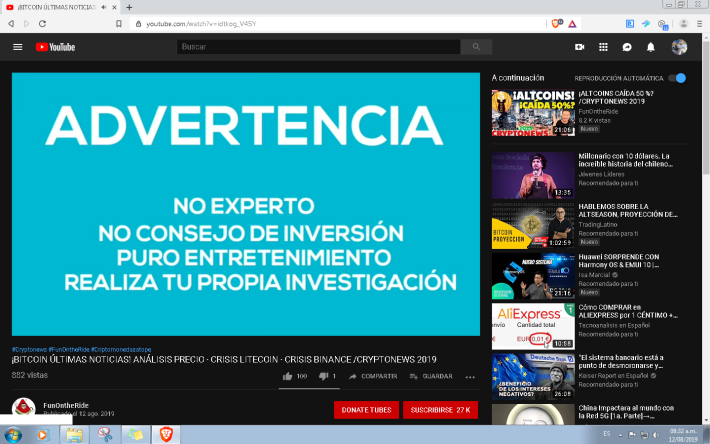
Task: Open the TradingLatino channel name
Action: (x=598, y=224)
